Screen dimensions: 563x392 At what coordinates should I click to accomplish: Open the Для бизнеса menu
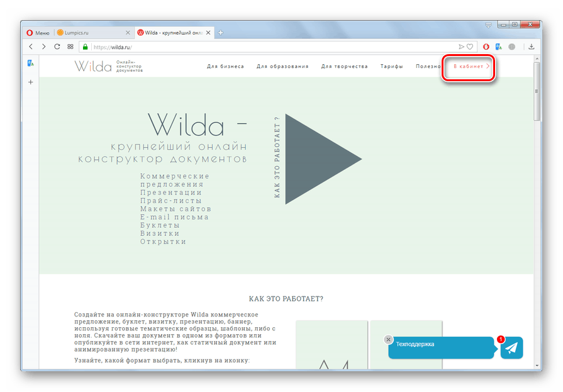(225, 67)
